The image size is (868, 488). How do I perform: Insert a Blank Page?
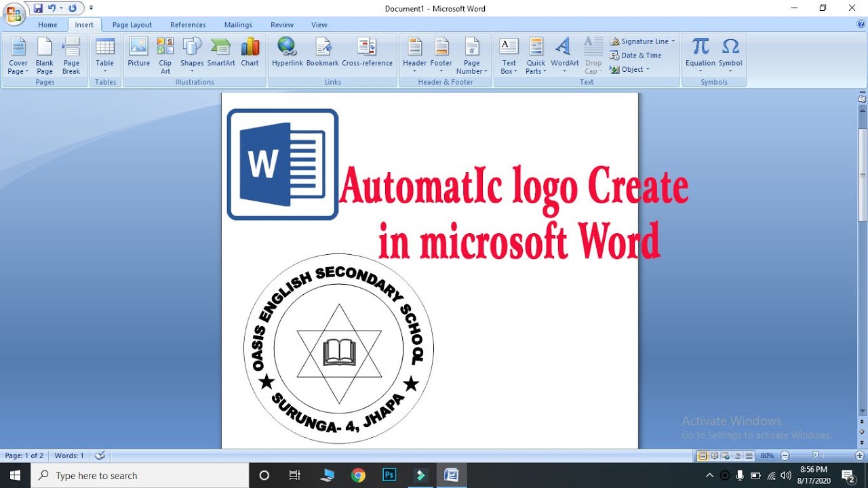tap(45, 56)
